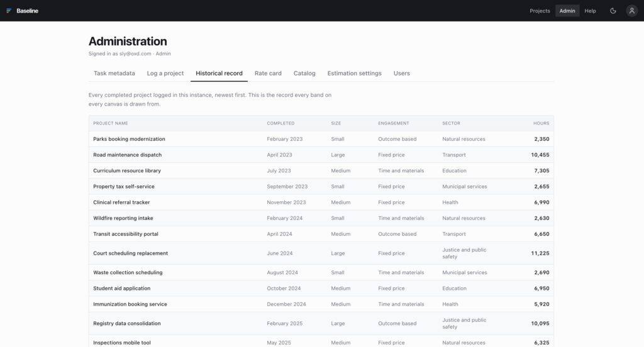Image resolution: width=644 pixels, height=347 pixels.
Task: Select Road maintenance dispatch project name
Action: tap(127, 155)
